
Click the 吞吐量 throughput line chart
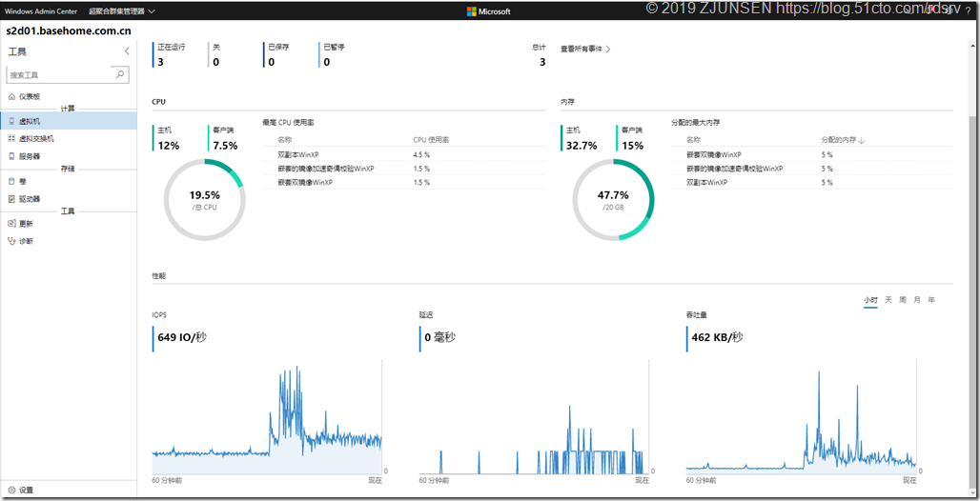coord(801,416)
